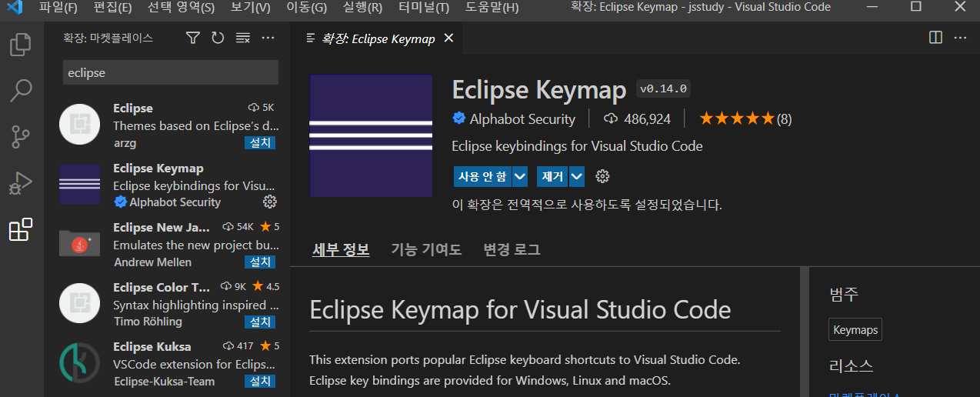
Task: Click the Eclipse Kuksa extension logo
Action: [x=80, y=362]
